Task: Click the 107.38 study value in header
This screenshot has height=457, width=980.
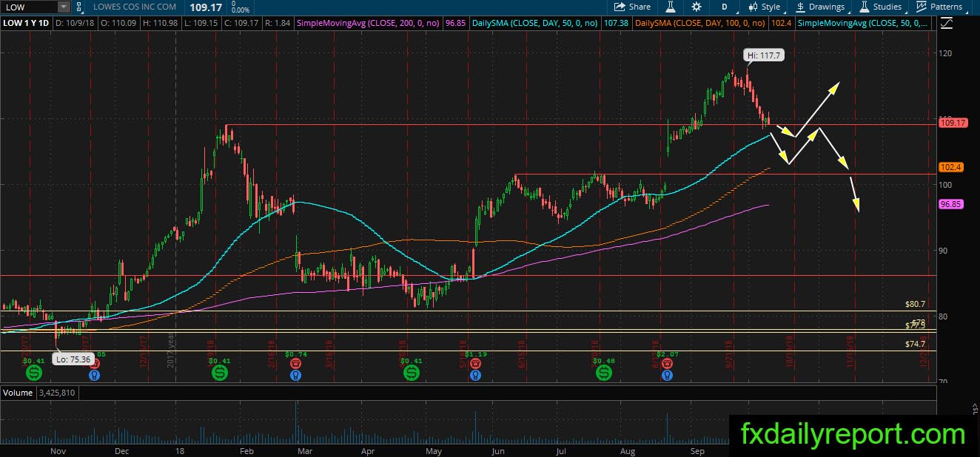Action: pos(616,24)
